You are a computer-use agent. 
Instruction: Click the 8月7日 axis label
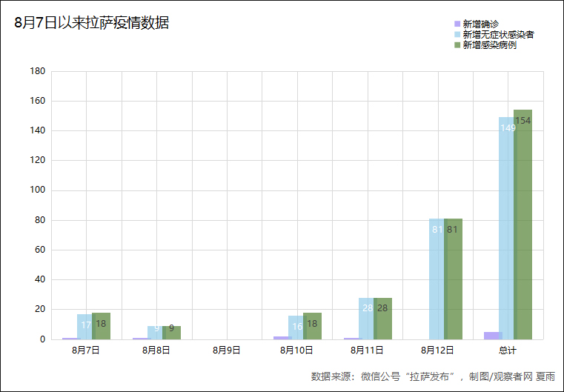coord(86,351)
